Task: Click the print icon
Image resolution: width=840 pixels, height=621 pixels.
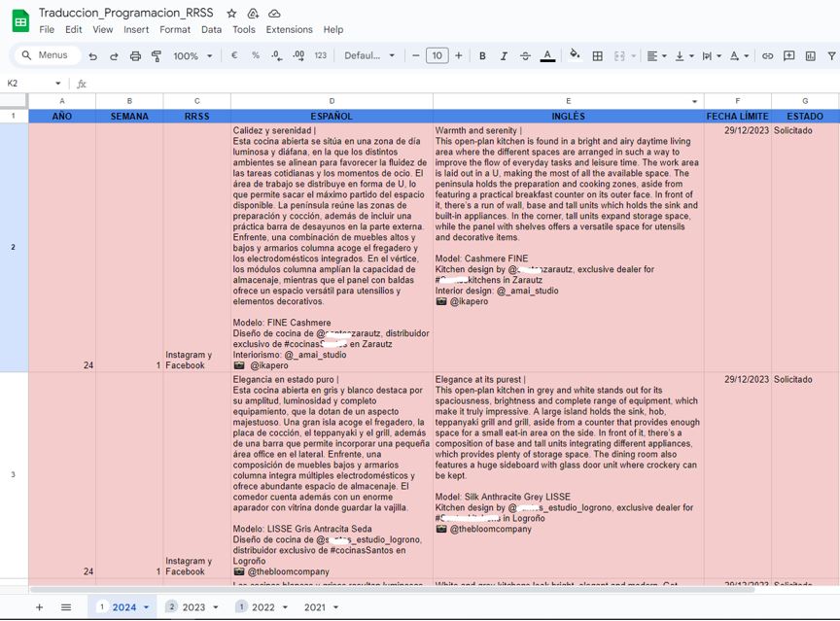Action: tap(135, 55)
